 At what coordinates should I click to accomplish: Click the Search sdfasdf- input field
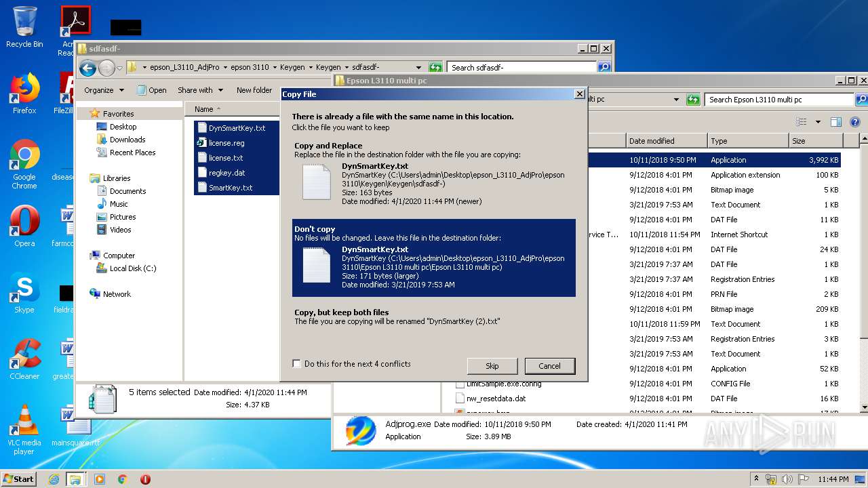(x=522, y=67)
